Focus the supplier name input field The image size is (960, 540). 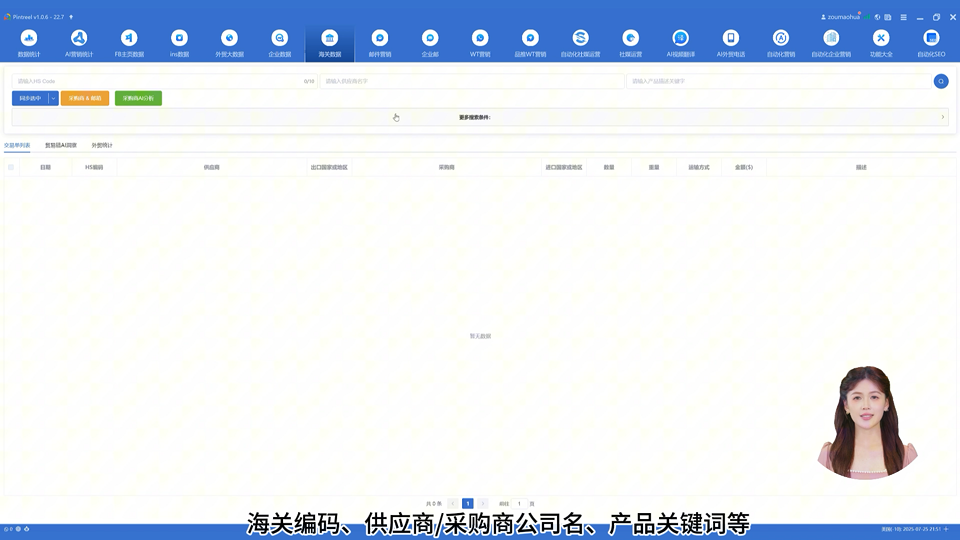[x=471, y=81]
